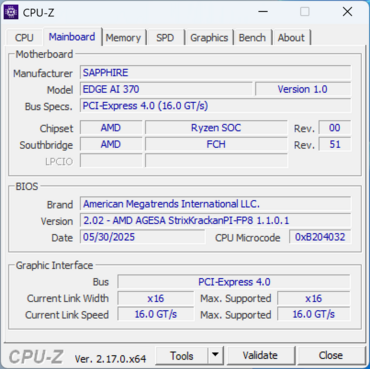Click the SAPPHIRE manufacturer field
The width and height of the screenshot is (370, 369).
(215, 73)
